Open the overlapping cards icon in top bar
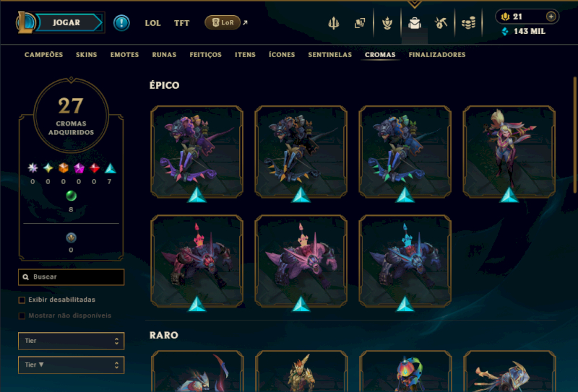Screen dimensions: 578x392 click(360, 23)
